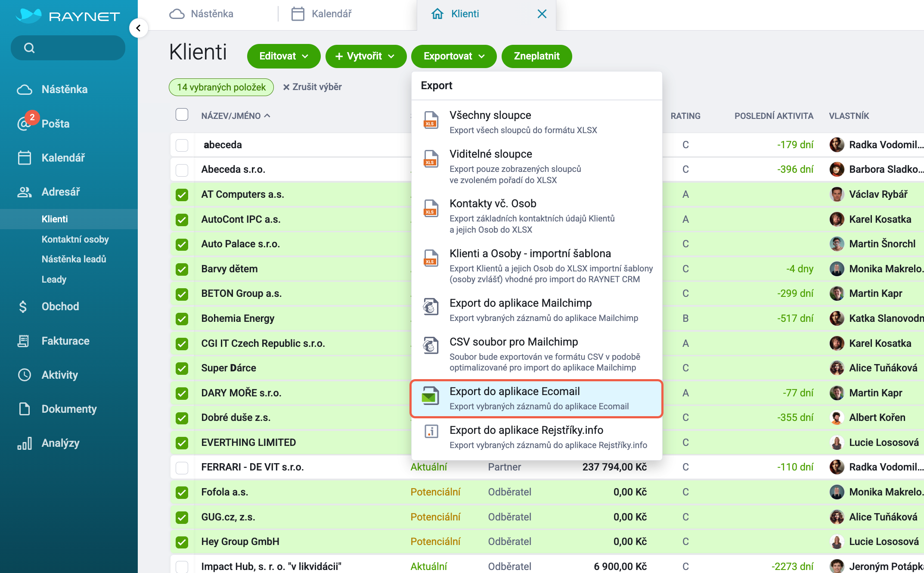This screenshot has height=573, width=924.
Task: Collapse the Exportovat dropdown
Action: tap(454, 56)
